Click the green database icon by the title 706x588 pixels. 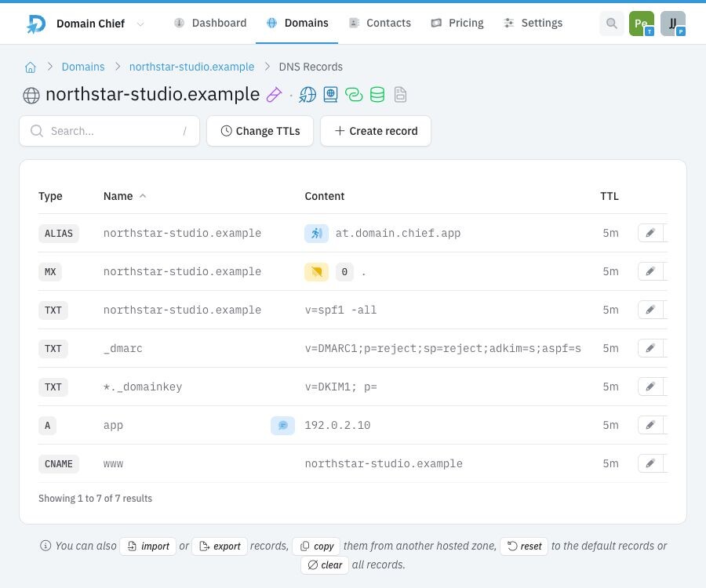tap(377, 95)
